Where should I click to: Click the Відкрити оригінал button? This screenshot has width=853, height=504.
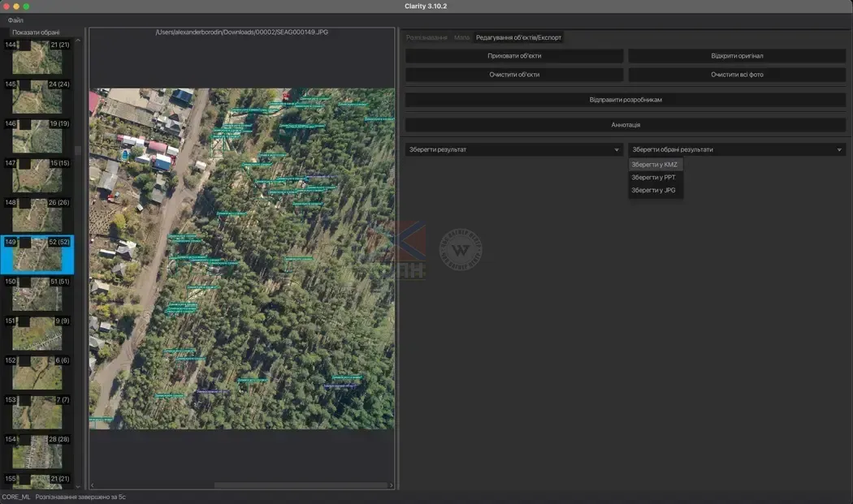pos(737,56)
